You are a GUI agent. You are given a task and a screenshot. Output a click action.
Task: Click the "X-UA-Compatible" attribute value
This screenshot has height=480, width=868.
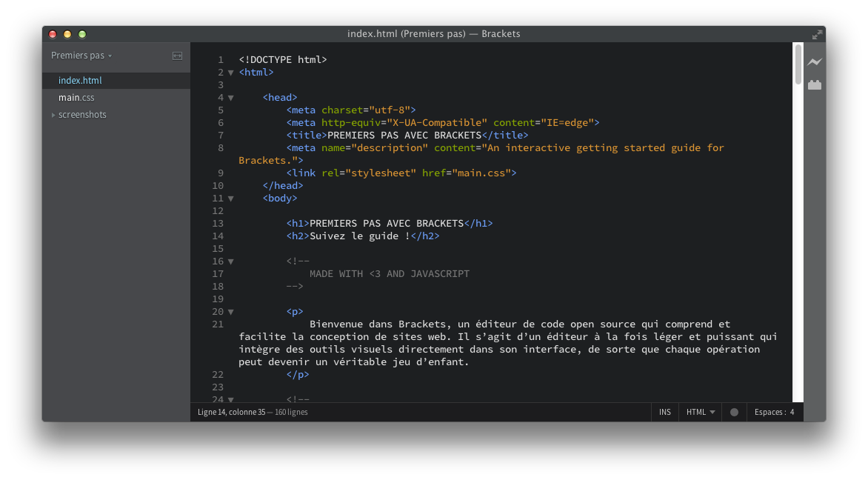437,123
